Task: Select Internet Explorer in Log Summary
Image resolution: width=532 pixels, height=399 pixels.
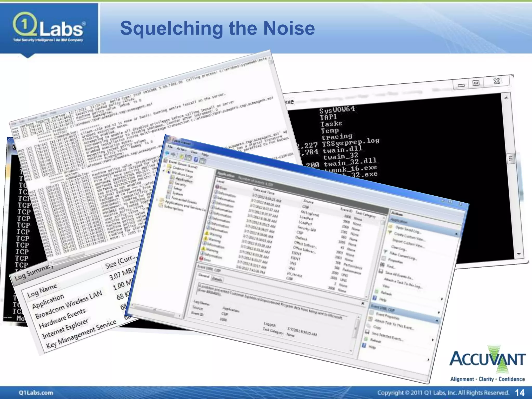Action: pos(65,329)
